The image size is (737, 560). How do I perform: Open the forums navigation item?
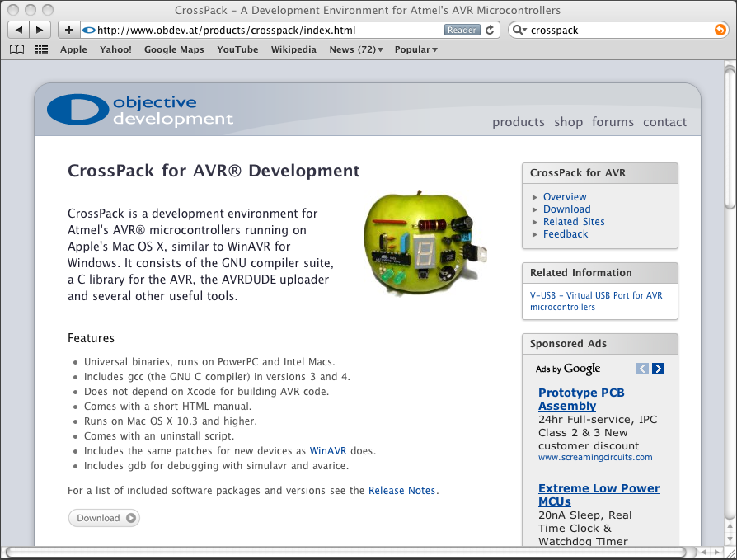click(x=613, y=122)
